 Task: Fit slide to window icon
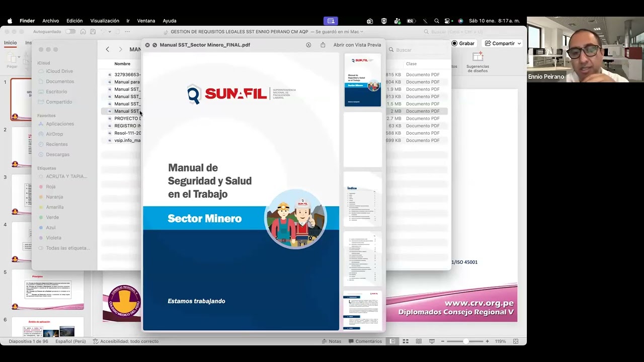pyautogui.click(x=516, y=341)
